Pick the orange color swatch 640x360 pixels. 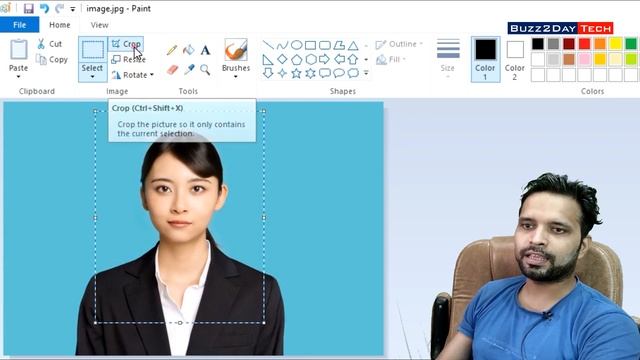click(600, 44)
